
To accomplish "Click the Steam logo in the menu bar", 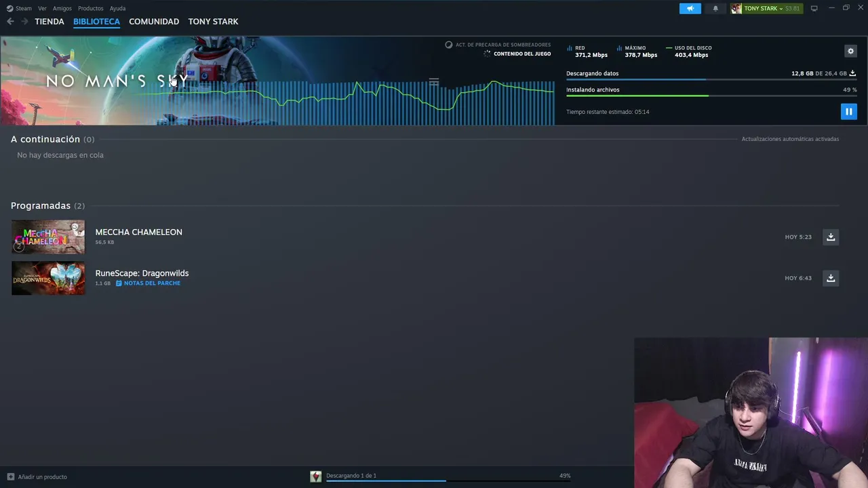I will coord(9,8).
